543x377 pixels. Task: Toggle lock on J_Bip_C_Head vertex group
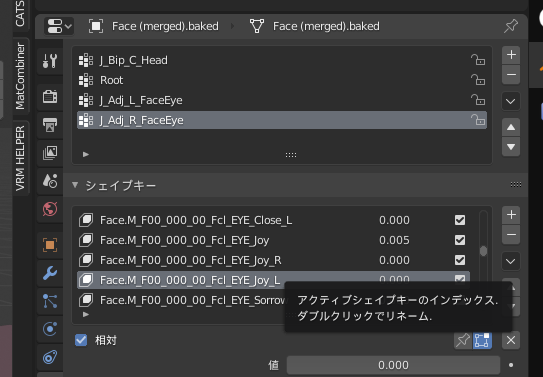point(478,60)
